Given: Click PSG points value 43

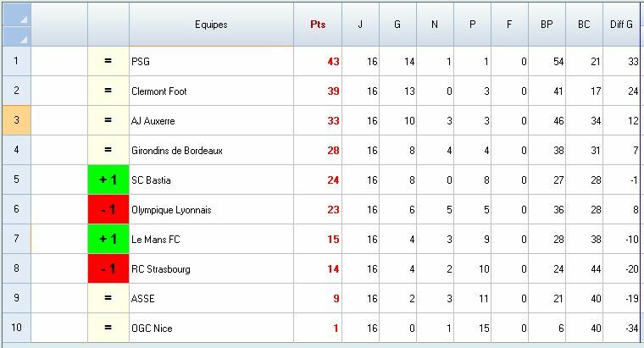Looking at the screenshot, I should coord(333,62).
